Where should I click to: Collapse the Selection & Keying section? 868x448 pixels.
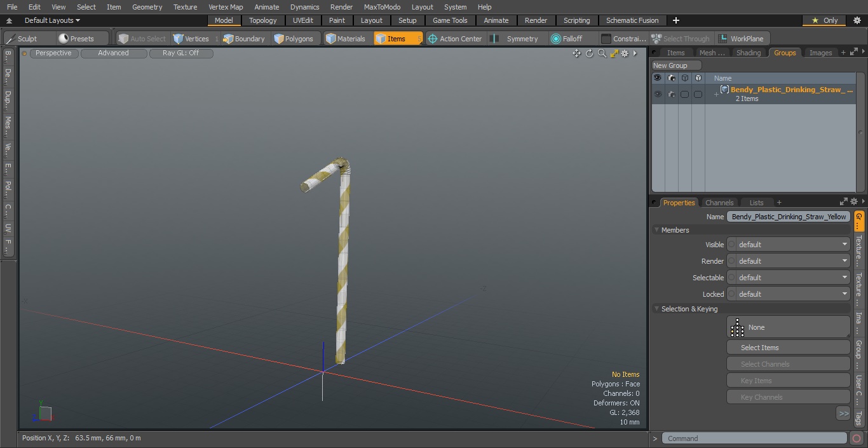pyautogui.click(x=656, y=309)
